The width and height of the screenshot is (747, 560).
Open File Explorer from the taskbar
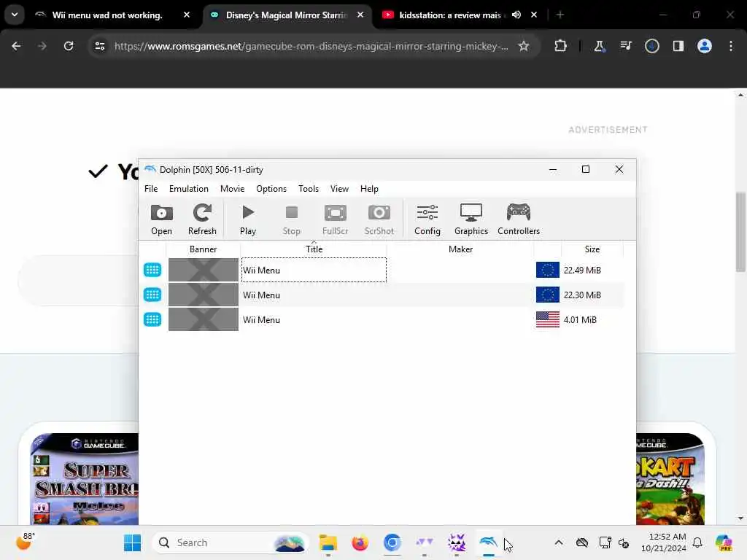coord(328,542)
